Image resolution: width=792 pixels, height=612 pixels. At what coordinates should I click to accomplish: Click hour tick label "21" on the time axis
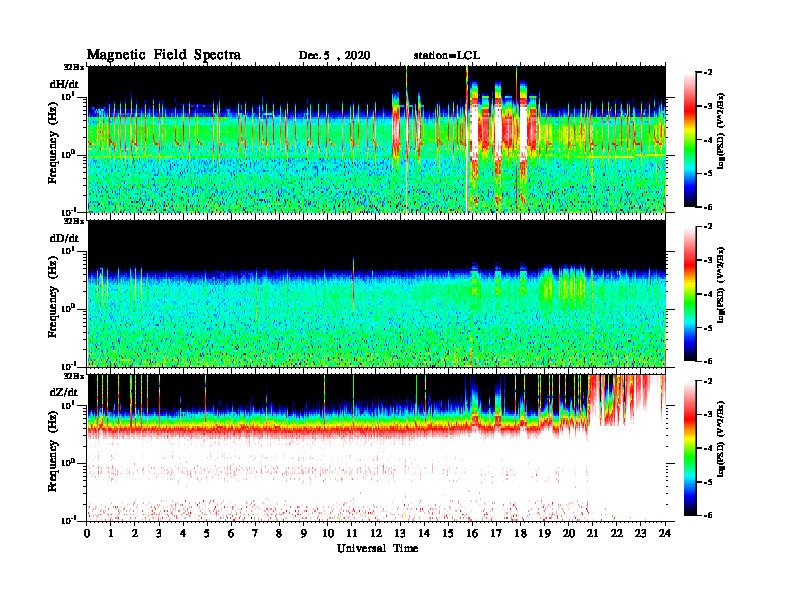point(592,533)
